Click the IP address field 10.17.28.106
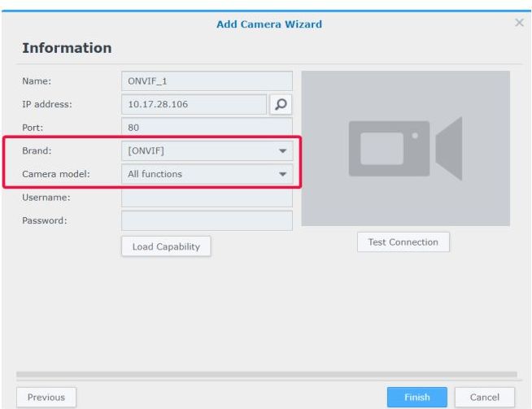The image size is (532, 409). pos(194,104)
